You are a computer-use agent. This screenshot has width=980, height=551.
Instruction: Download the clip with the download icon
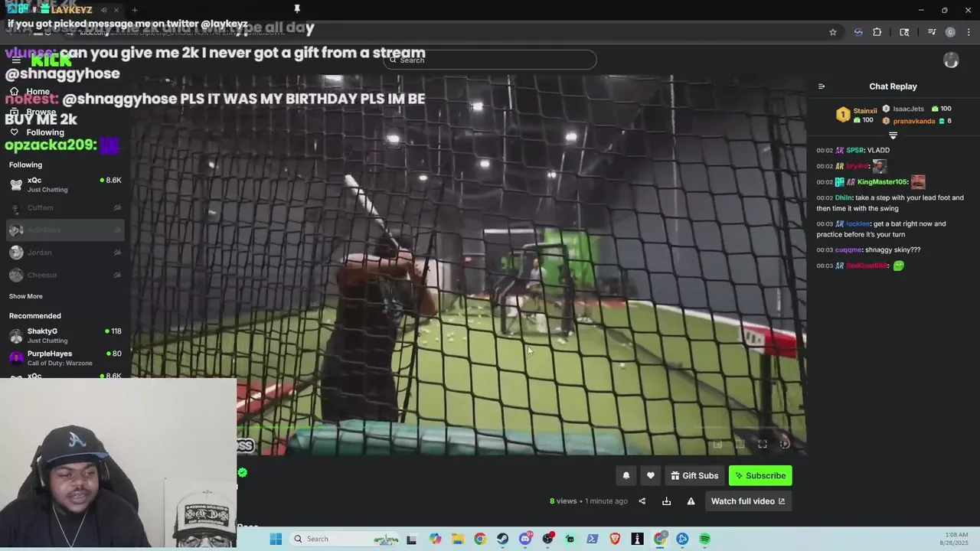click(666, 501)
